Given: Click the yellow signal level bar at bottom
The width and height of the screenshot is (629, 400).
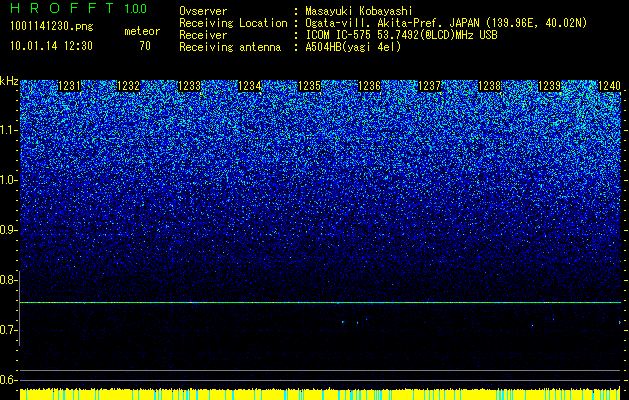Looking at the screenshot, I should click(320, 394).
